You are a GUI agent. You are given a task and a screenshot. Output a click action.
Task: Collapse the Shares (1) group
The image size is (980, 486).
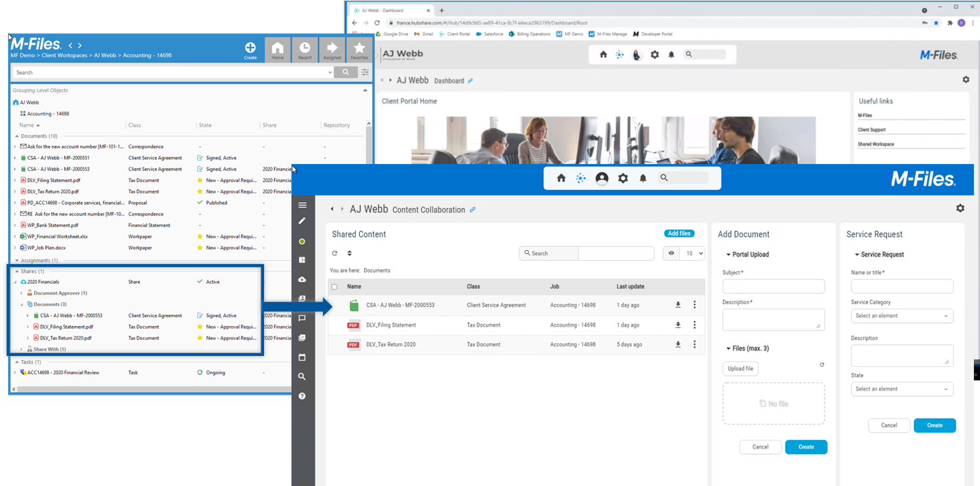click(x=15, y=271)
